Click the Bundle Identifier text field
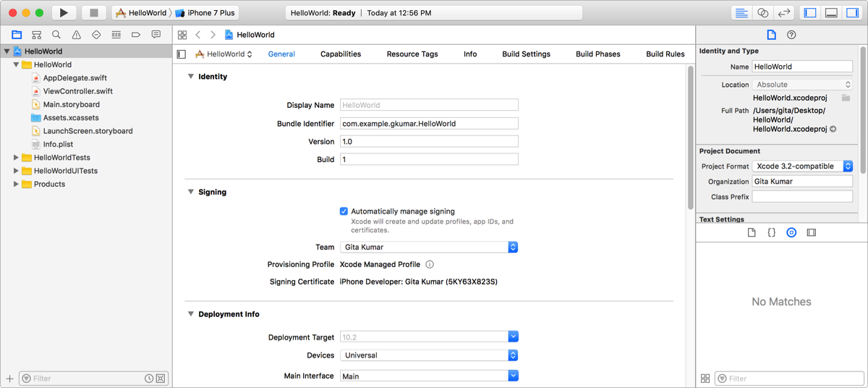868x388 pixels. click(429, 124)
